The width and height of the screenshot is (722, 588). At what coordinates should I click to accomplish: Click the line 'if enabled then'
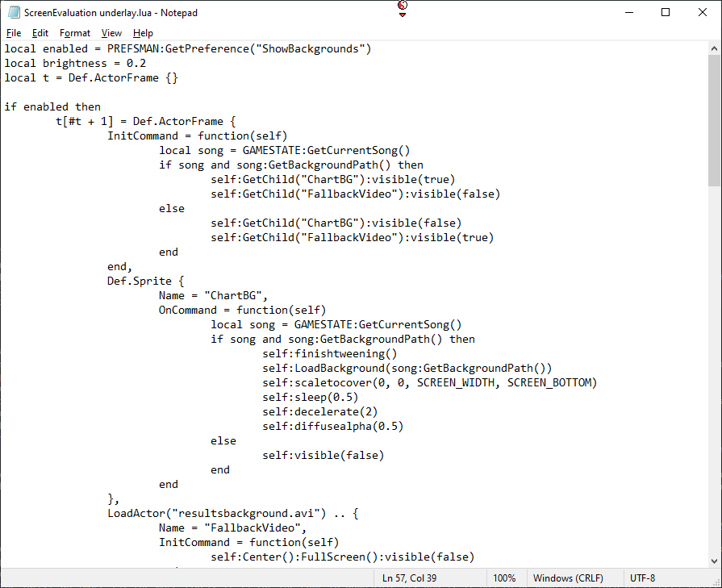52,106
